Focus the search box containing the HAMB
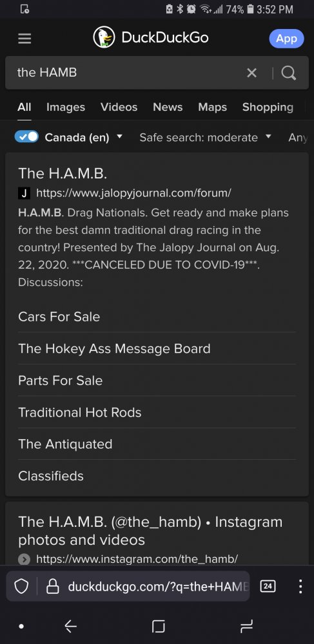314x644 pixels. click(128, 73)
